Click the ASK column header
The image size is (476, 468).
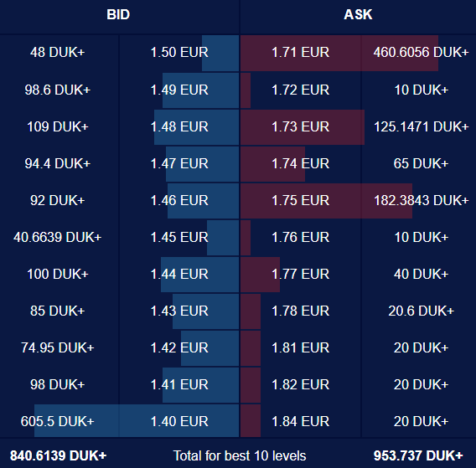point(358,14)
